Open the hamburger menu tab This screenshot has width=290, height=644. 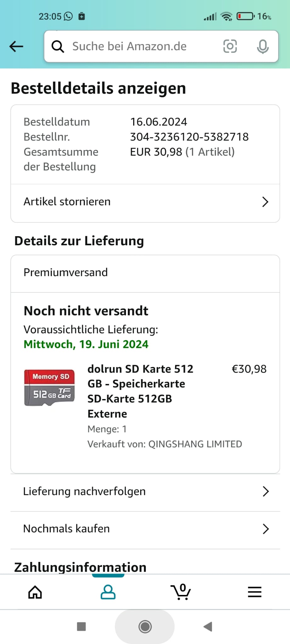(x=254, y=592)
